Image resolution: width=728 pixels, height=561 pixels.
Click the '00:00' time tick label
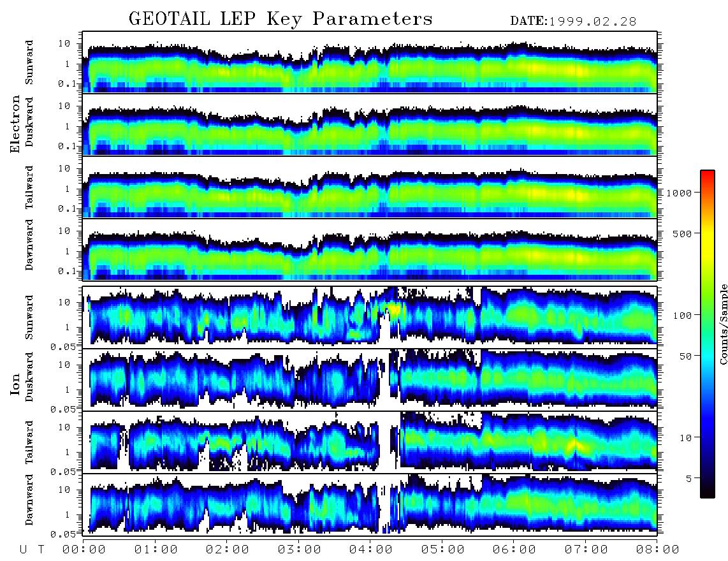point(84,550)
